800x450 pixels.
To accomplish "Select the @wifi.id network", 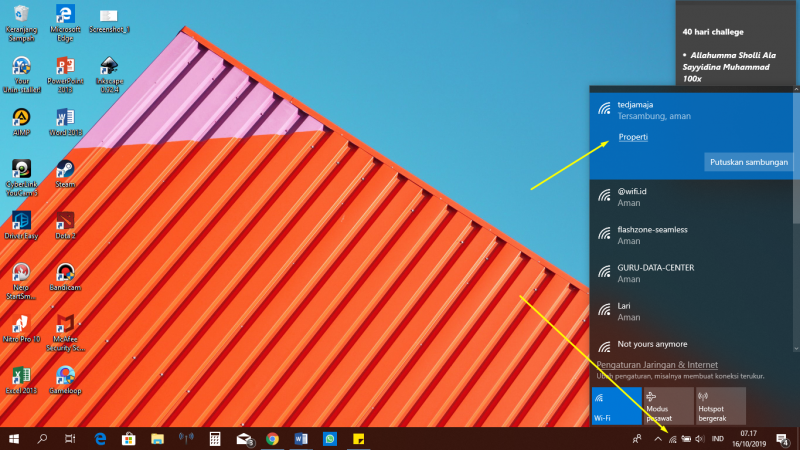I will [x=691, y=197].
